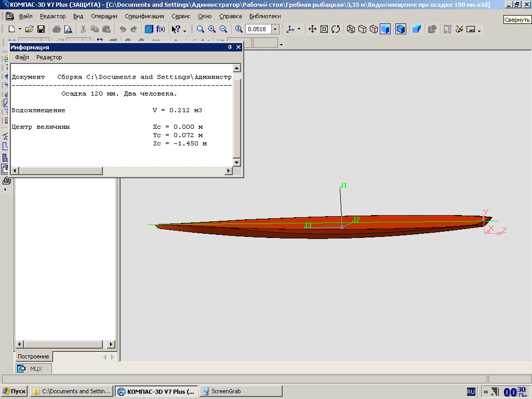Image resolution: width=532 pixels, height=399 pixels.
Task: Toggle shaded with edges display mode
Action: [401, 30]
